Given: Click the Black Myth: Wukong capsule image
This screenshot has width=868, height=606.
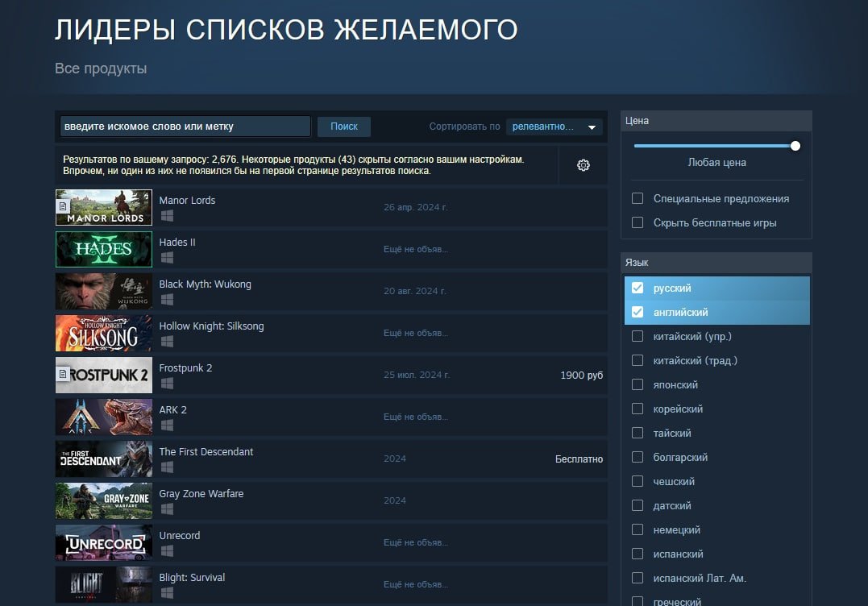Looking at the screenshot, I should [x=103, y=291].
